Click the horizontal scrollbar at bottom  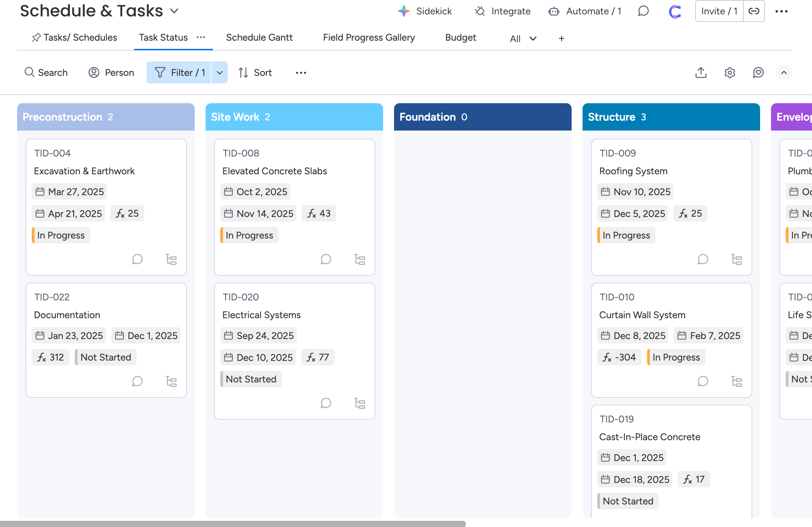pos(232,524)
